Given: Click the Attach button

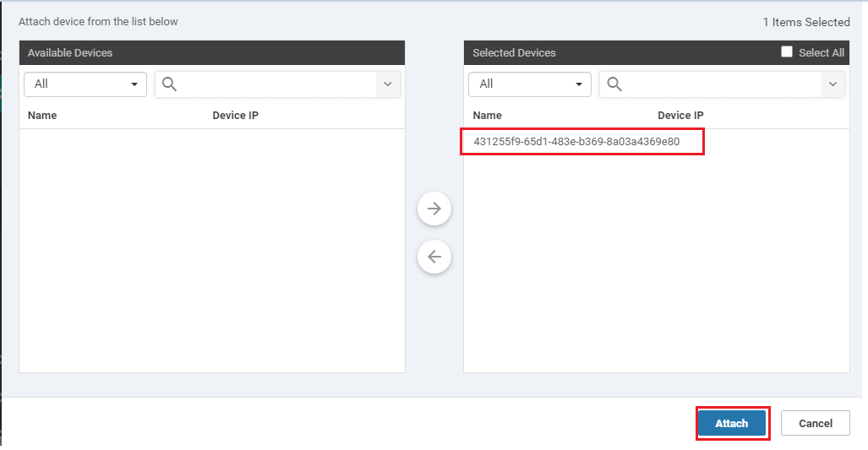Looking at the screenshot, I should coord(732,424).
